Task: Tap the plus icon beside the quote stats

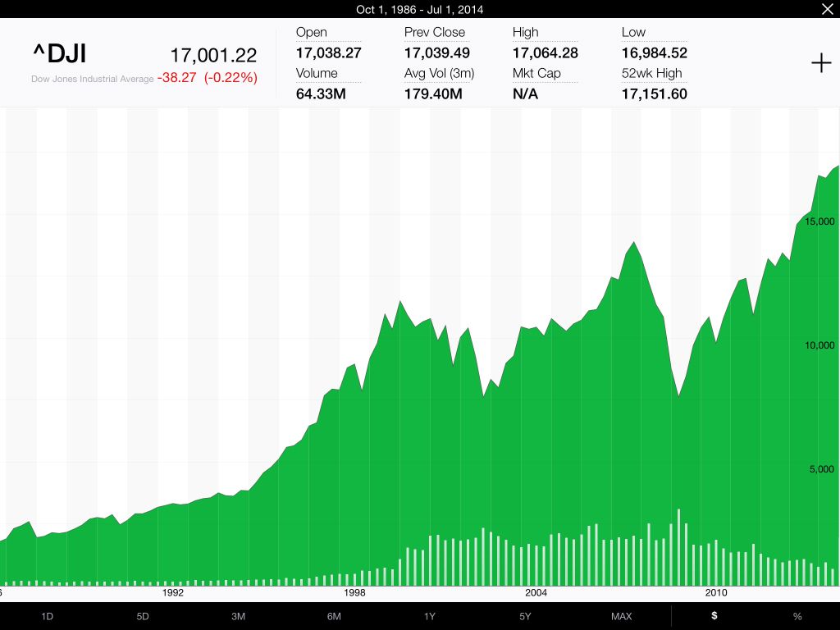Action: [820, 64]
